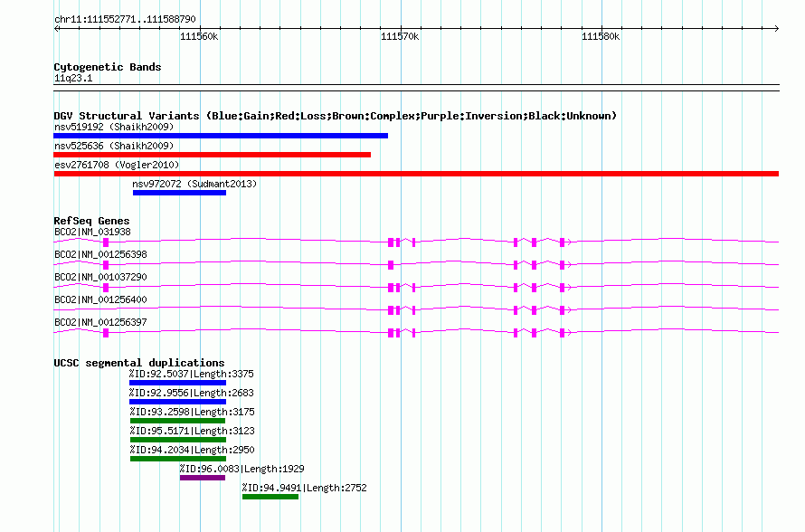Click the blue nsv519192 gain bar

(x=221, y=136)
